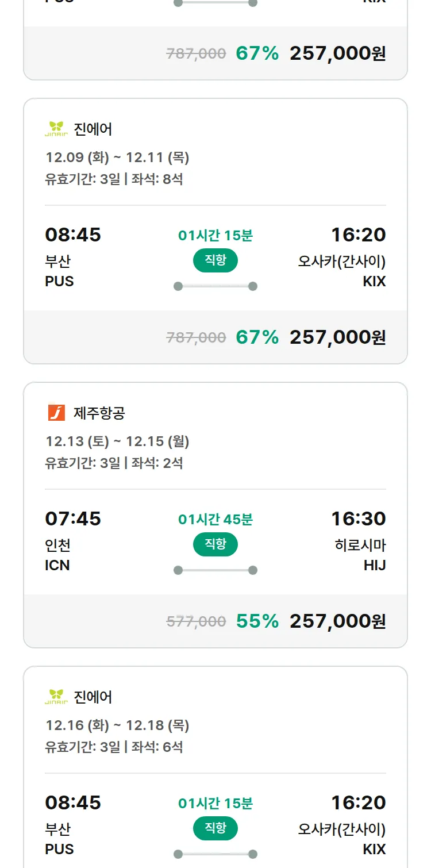Click the 직항 badge on the Incheon–Hiroshima flight
This screenshot has height=868, width=431.
[215, 544]
